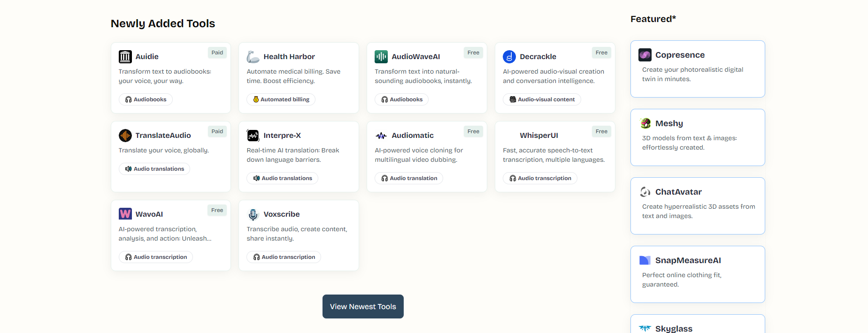
Task: Open the Auidie tool title link
Action: [x=147, y=57]
